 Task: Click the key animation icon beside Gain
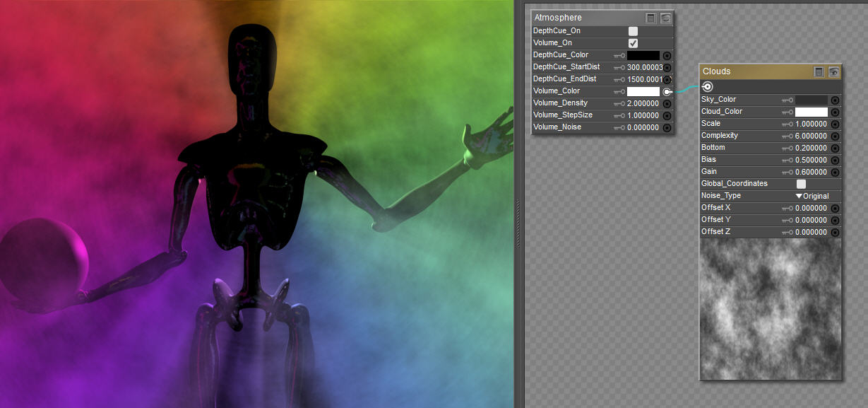coord(787,172)
